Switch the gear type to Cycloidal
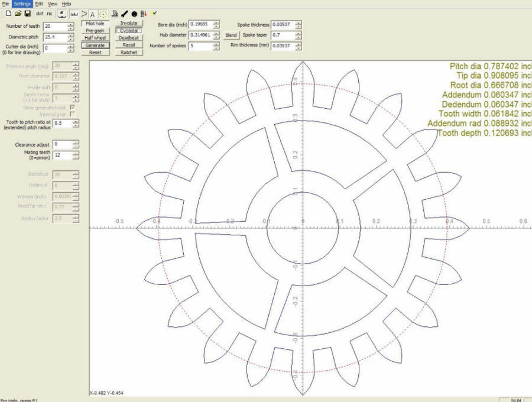 [x=128, y=30]
